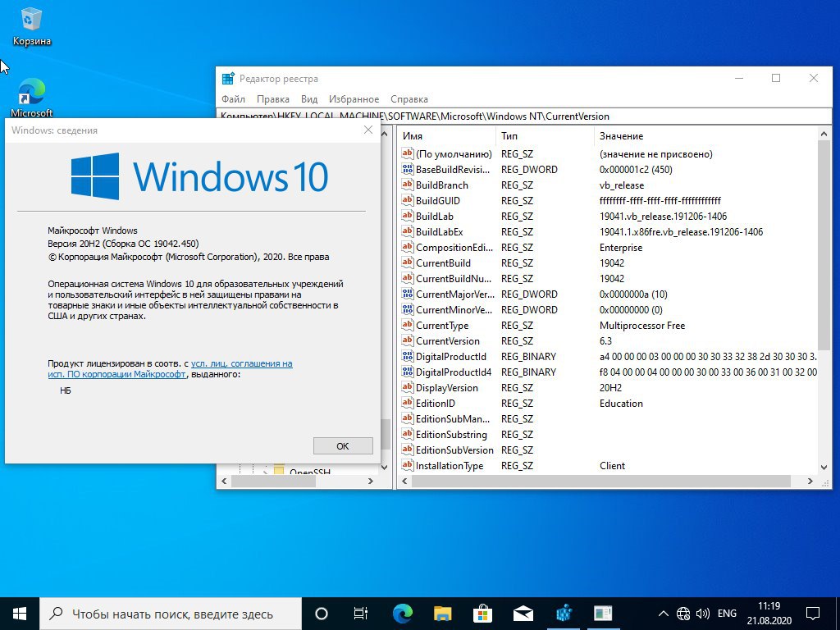
Task: Select the CurrentBuild value name
Action: 443,263
